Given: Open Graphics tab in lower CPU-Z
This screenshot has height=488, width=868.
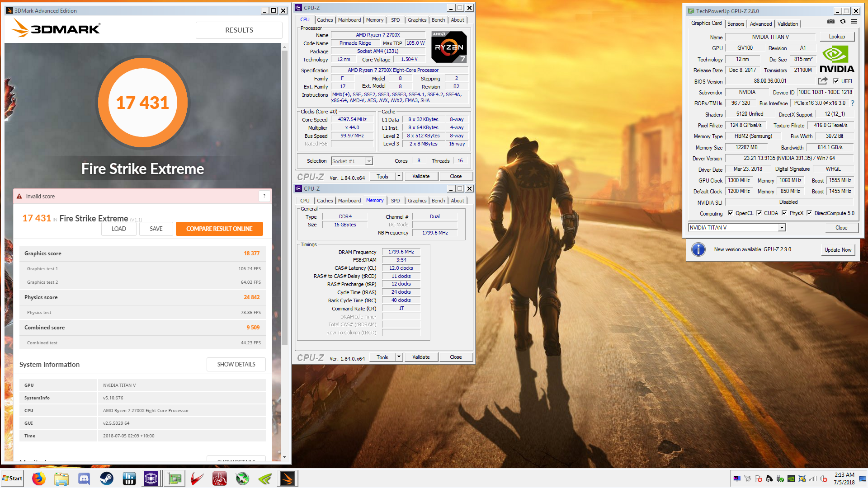Looking at the screenshot, I should [x=417, y=201].
